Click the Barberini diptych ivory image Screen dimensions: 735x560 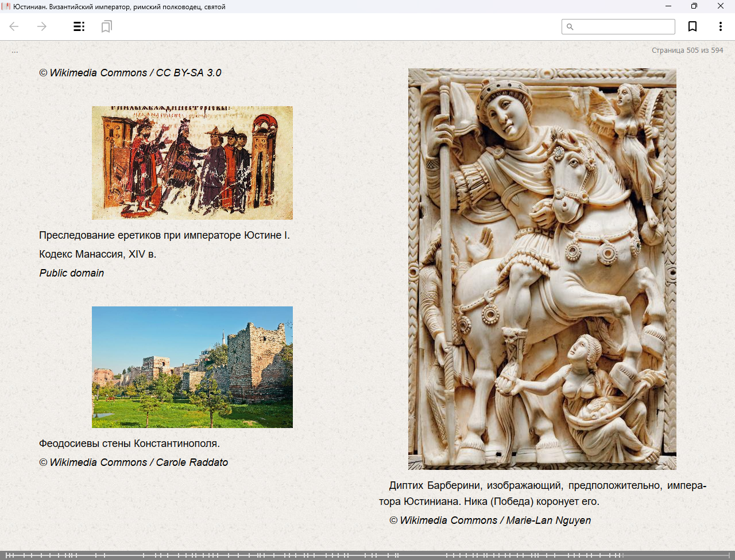click(x=542, y=269)
